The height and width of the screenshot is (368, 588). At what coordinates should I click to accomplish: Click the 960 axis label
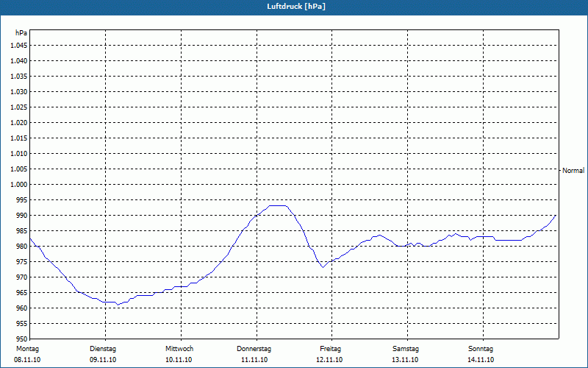tap(22, 308)
